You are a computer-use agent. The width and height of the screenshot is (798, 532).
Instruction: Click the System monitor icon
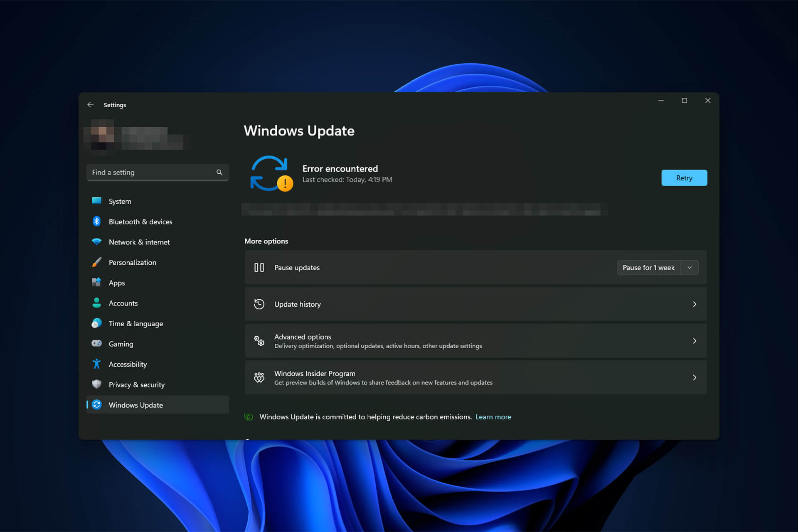point(96,201)
